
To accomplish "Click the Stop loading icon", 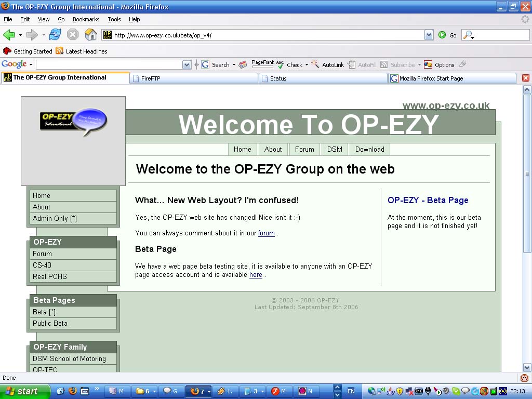I will [73, 35].
